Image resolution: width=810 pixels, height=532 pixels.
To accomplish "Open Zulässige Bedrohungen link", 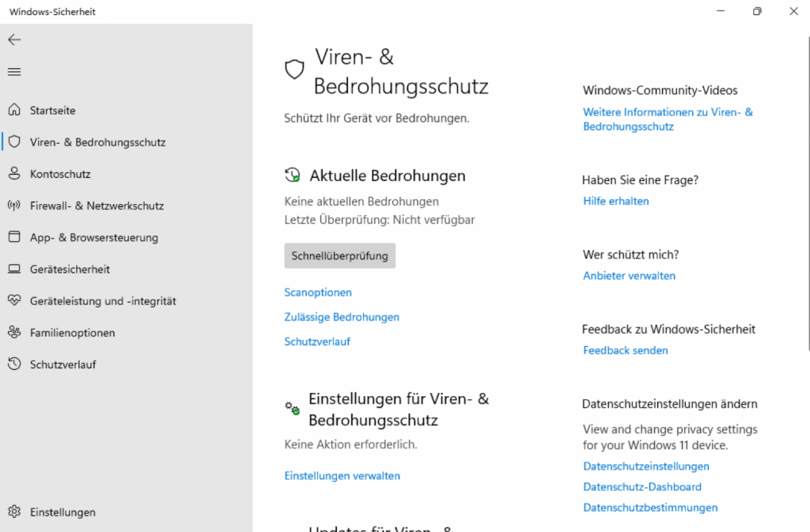I will point(342,317).
